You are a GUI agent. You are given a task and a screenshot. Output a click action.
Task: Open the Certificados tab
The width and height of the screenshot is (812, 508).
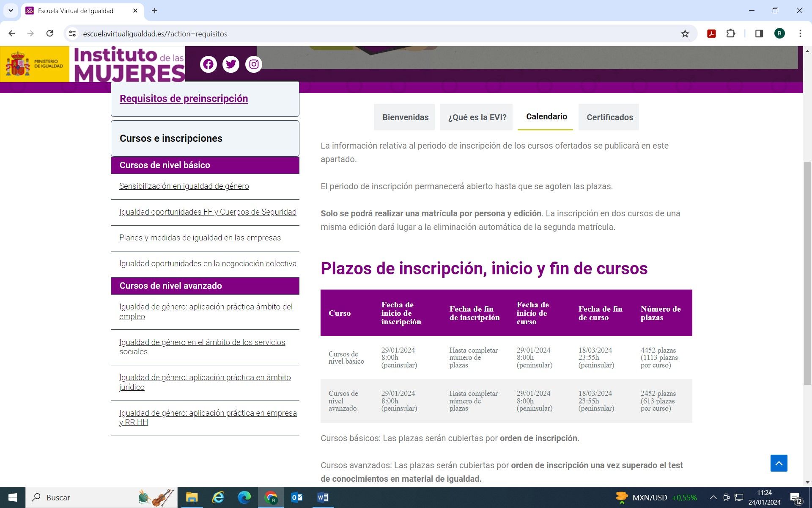[x=609, y=117]
